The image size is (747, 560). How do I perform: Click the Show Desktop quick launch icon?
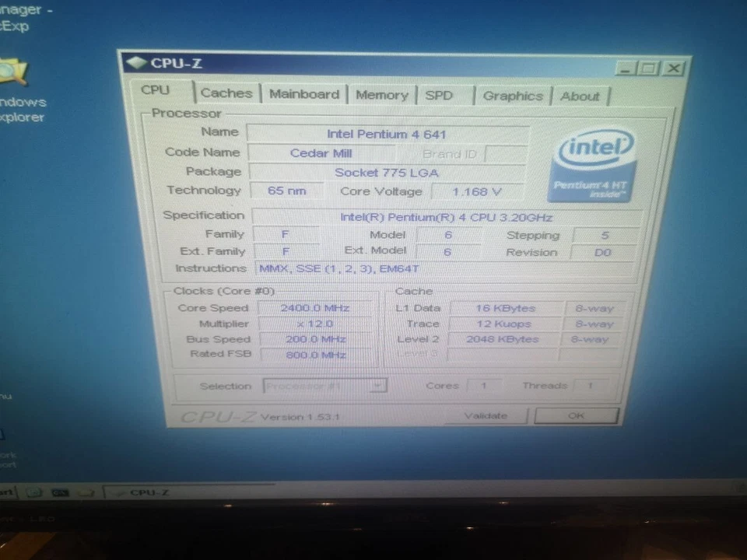33,492
